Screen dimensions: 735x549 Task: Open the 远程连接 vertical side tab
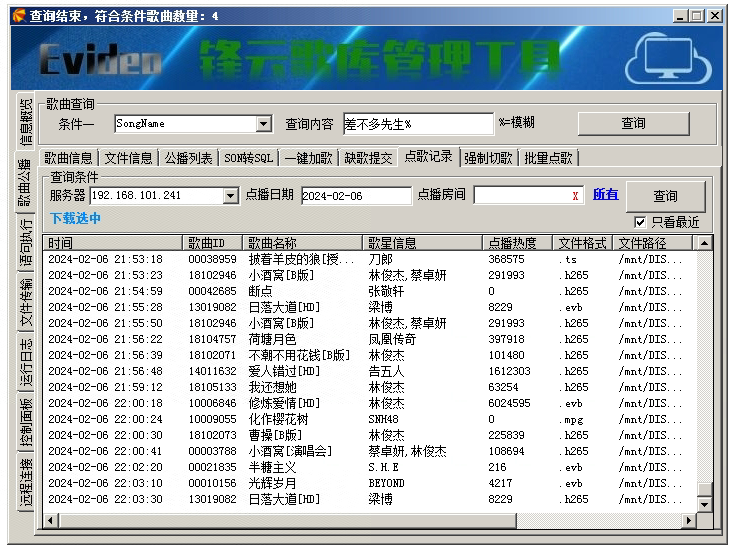[26, 482]
